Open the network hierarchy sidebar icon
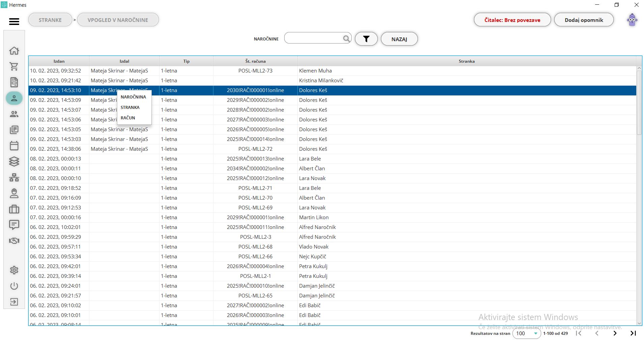 pyautogui.click(x=14, y=177)
